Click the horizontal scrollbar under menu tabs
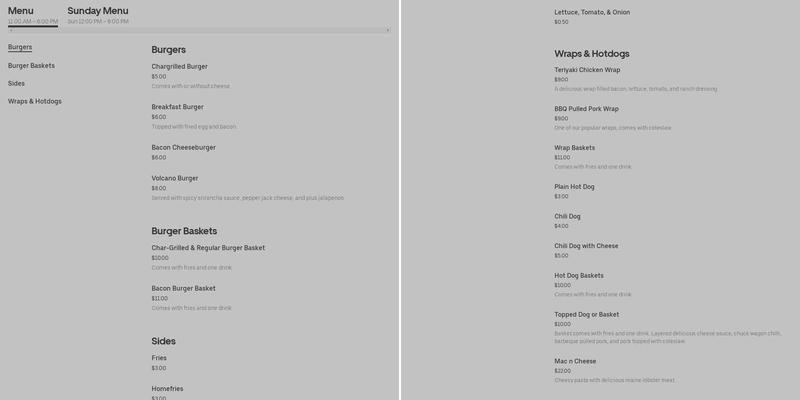The image size is (800, 400). (200, 31)
